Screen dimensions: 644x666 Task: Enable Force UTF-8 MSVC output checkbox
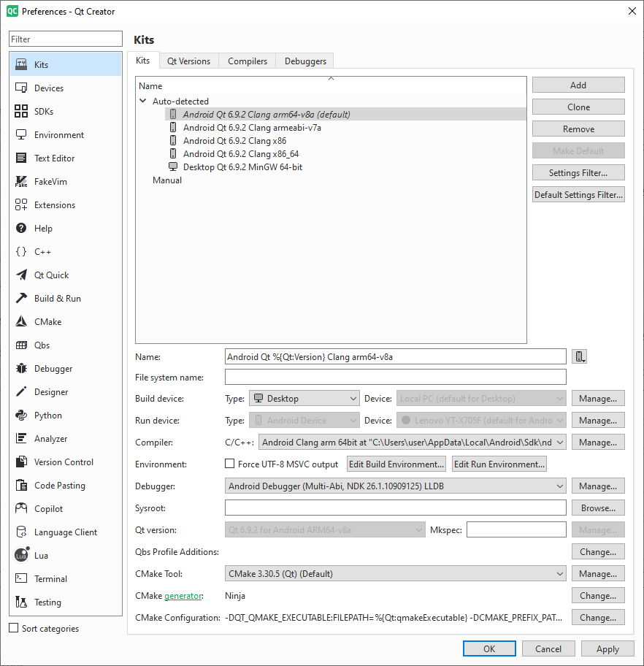pyautogui.click(x=229, y=464)
